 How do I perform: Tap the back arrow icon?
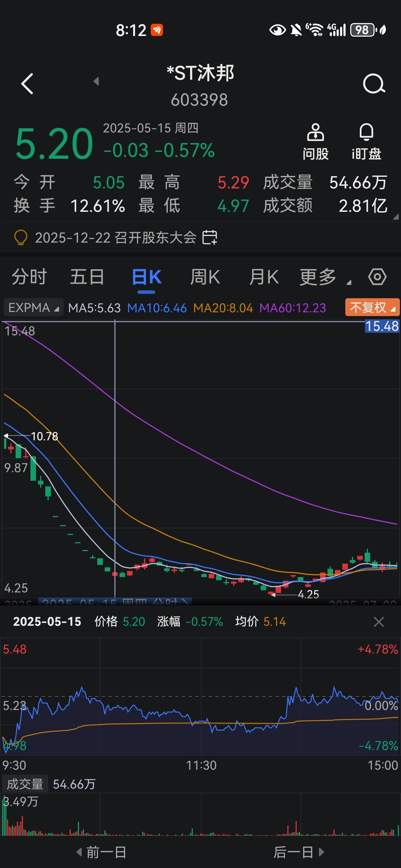coord(27,83)
